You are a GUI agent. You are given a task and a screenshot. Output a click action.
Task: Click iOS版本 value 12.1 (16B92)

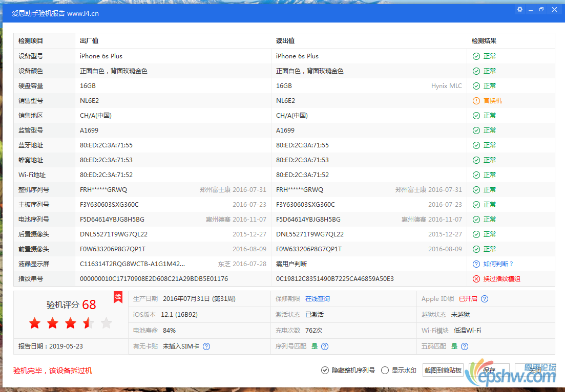pos(179,315)
